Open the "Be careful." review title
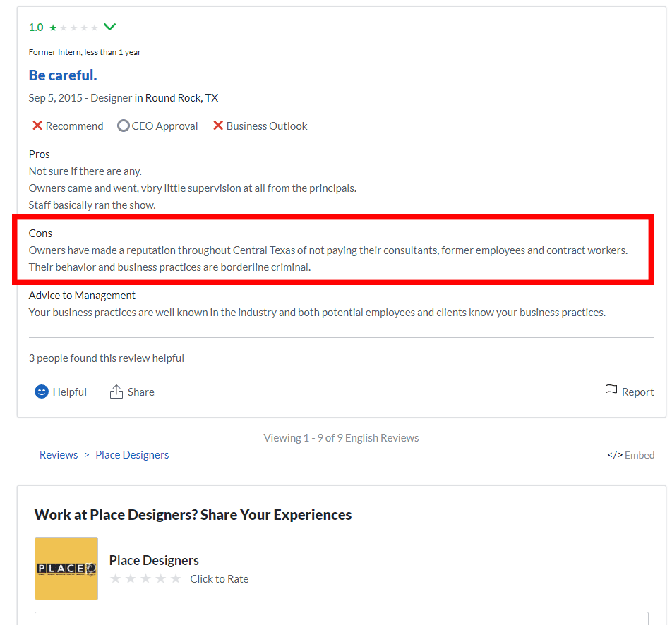The image size is (672, 625). [63, 75]
